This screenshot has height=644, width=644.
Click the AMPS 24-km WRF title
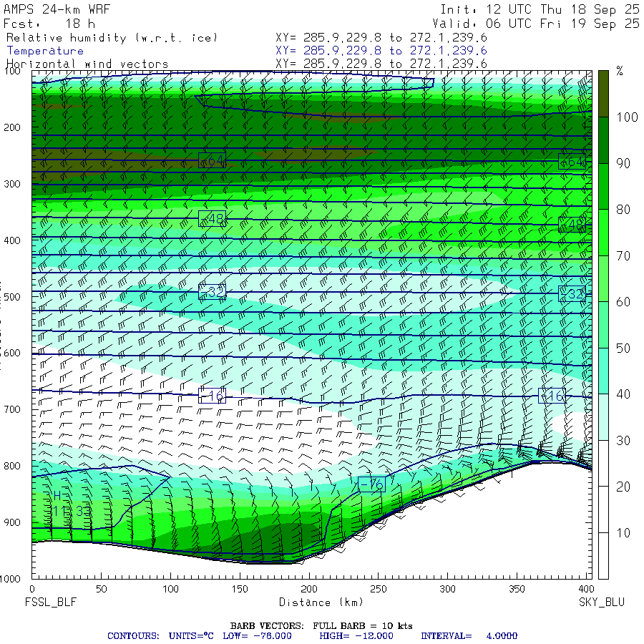(x=57, y=10)
